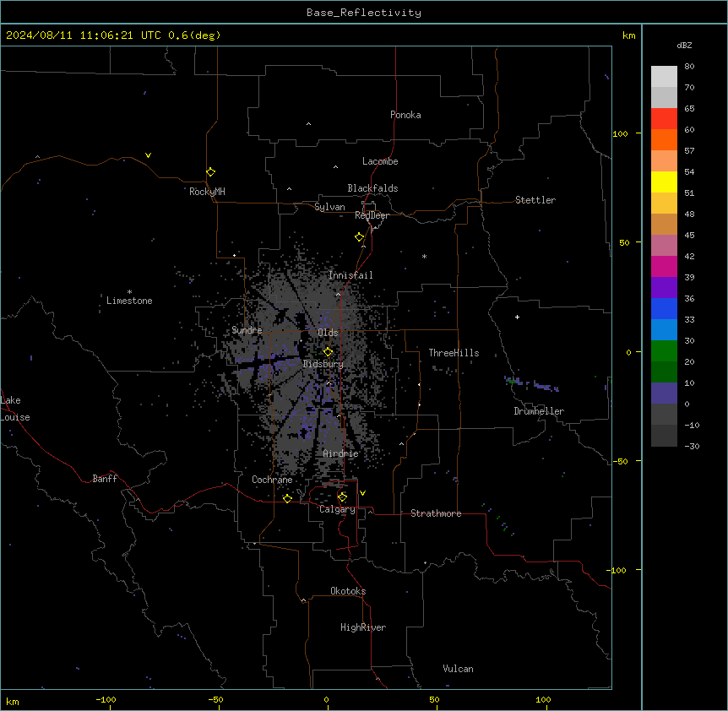Select the Olds town label

pyautogui.click(x=328, y=333)
